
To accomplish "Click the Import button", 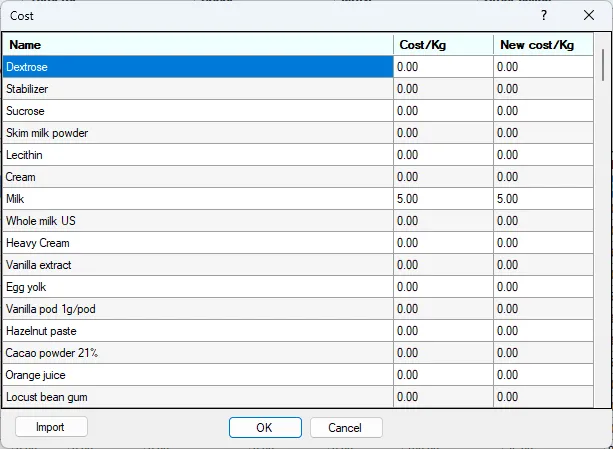I will pyautogui.click(x=51, y=427).
